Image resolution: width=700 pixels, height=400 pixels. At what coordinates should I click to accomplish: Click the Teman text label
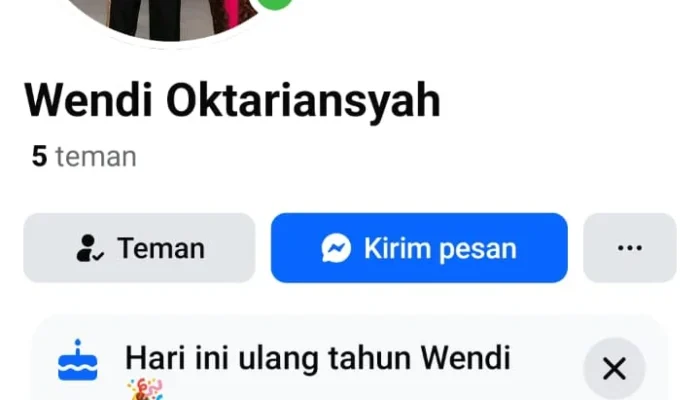161,248
